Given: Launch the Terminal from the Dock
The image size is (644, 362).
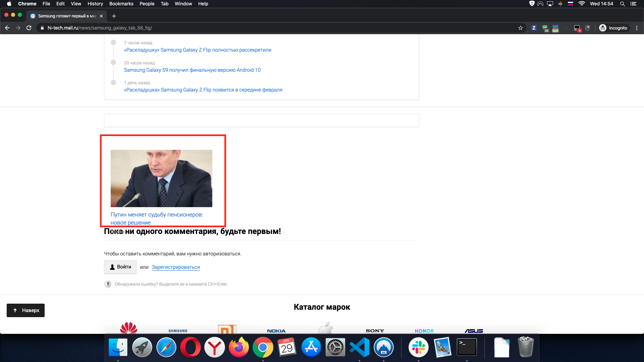Looking at the screenshot, I should pos(467,347).
